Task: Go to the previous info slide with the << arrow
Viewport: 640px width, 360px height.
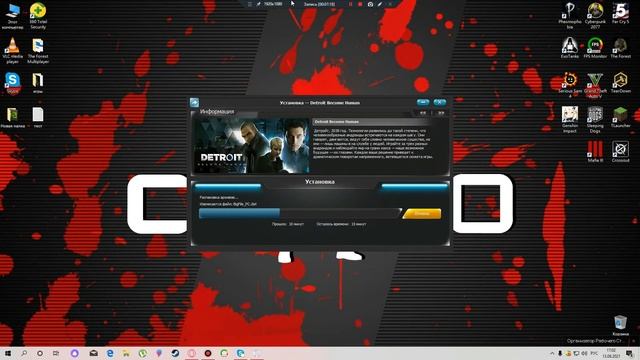Action: [x=423, y=113]
